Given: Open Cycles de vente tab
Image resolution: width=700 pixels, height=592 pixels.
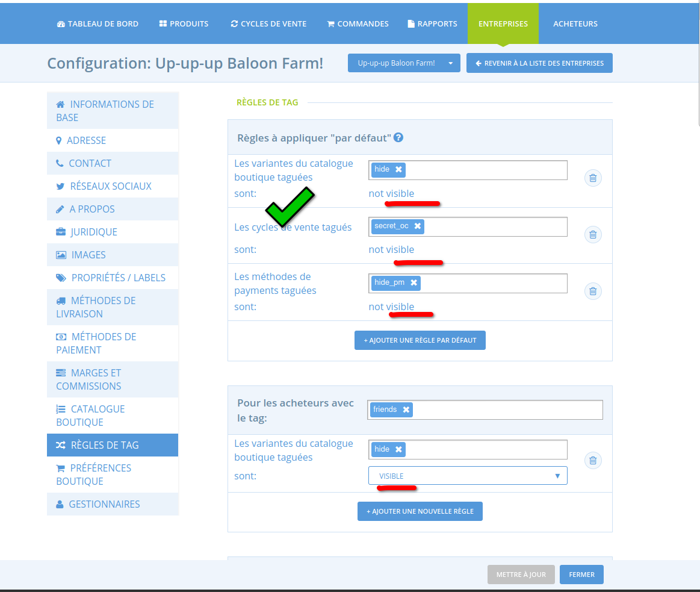Looking at the screenshot, I should [268, 23].
